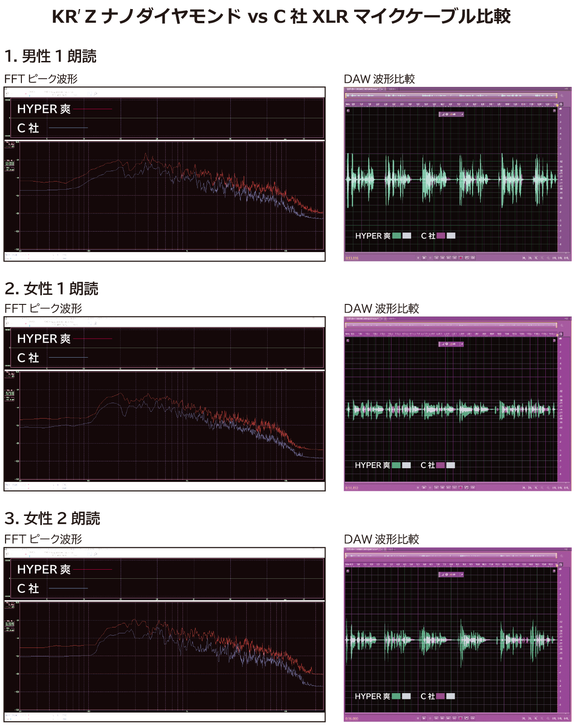Click the green HYPER 爽 swatch in 男性1 DAW
The image size is (574, 728).
[396, 236]
